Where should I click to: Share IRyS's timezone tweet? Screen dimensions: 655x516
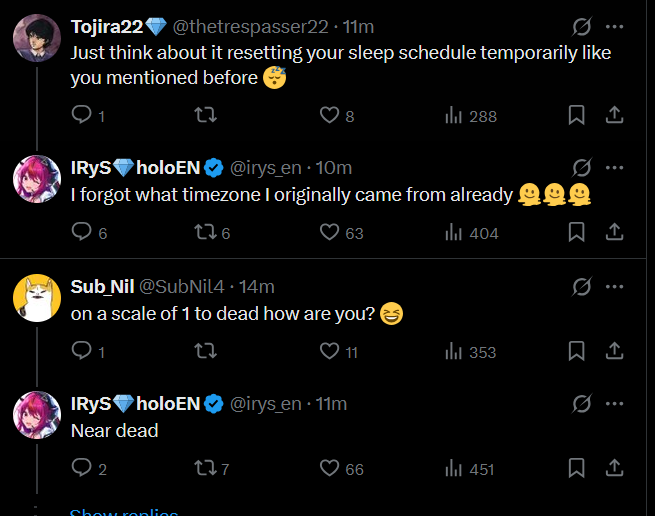(615, 233)
